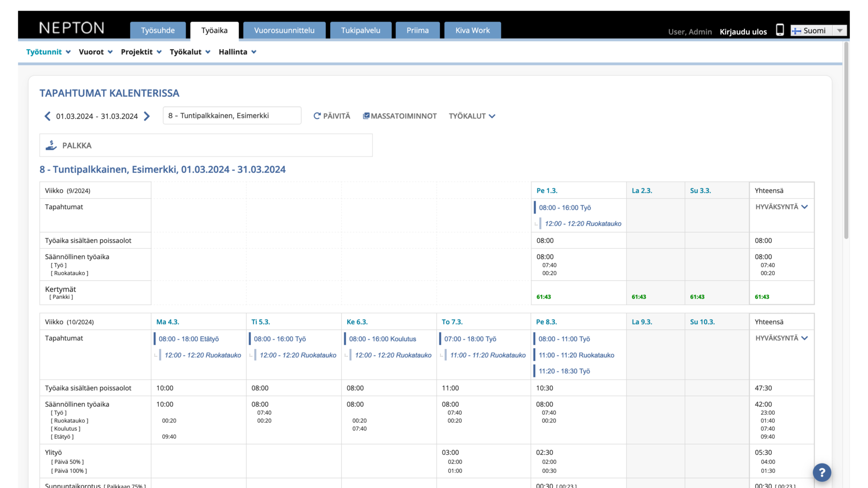The height and width of the screenshot is (488, 868).
Task: Click the employee selector field Tuntipalkkainen, Esimerkki
Action: pyautogui.click(x=232, y=116)
